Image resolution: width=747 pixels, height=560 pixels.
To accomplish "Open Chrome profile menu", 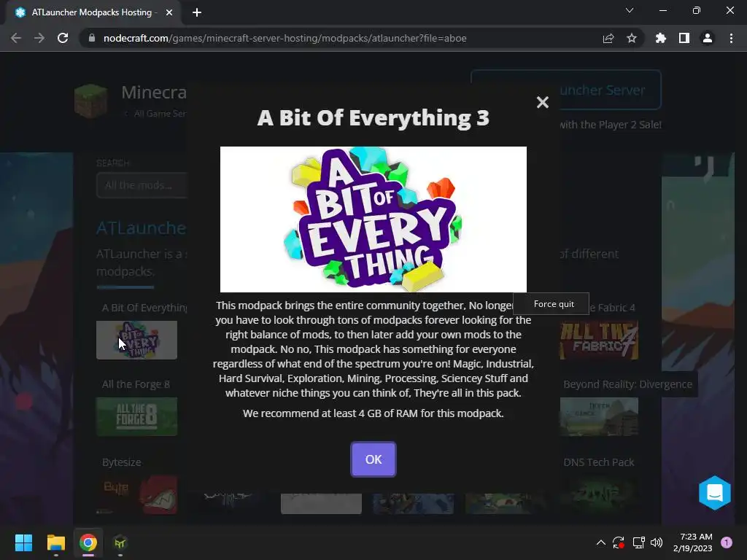I will click(708, 38).
